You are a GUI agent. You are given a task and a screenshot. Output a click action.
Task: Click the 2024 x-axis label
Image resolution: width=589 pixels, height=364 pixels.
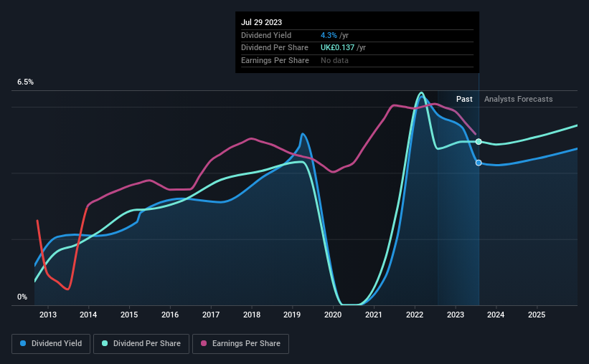(496, 315)
